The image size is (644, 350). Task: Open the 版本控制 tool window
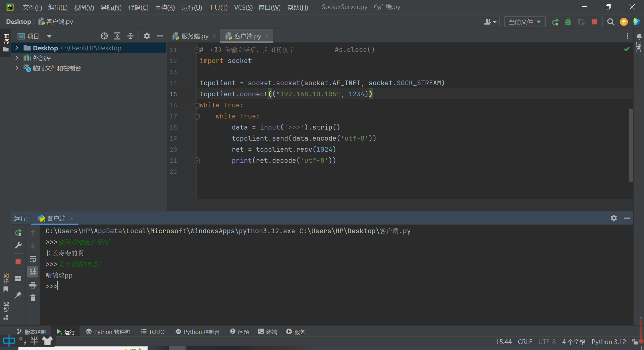coord(32,332)
